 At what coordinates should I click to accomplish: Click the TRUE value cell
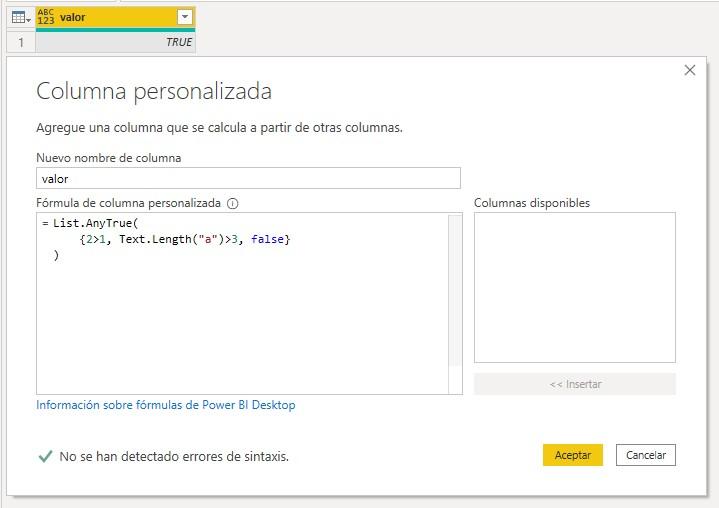click(116, 42)
